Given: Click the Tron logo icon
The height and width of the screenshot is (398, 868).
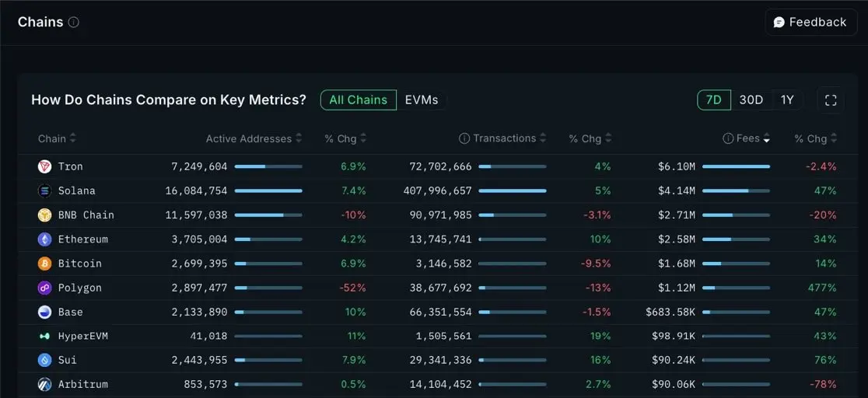Looking at the screenshot, I should pos(44,166).
